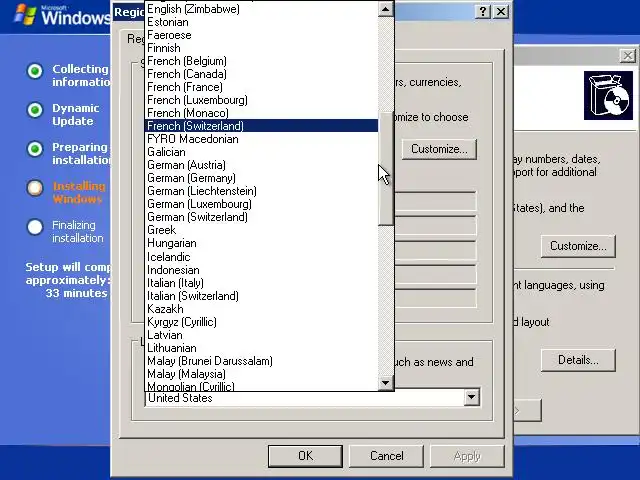This screenshot has height=480, width=640.
Task: Click the language list scrollbar thumb
Action: pos(385,169)
